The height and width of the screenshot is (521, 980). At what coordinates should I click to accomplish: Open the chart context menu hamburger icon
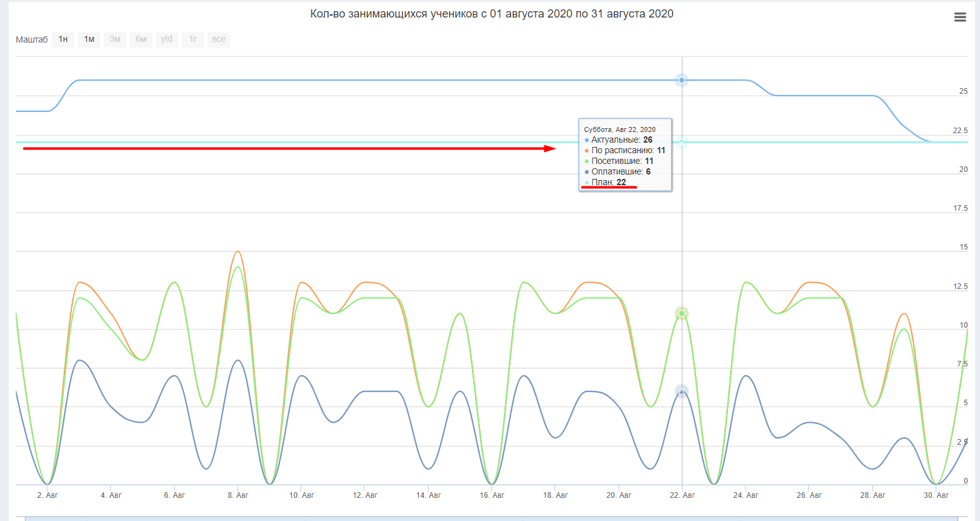[960, 18]
